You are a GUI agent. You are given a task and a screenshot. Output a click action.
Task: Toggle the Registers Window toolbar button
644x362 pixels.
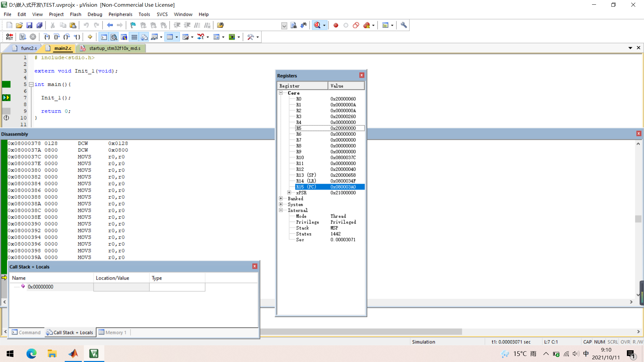(x=134, y=37)
